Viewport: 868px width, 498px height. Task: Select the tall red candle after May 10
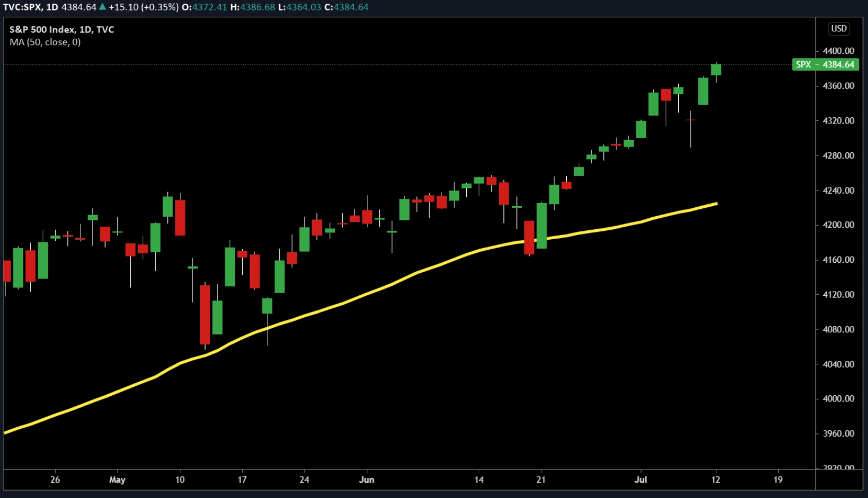[x=205, y=314]
